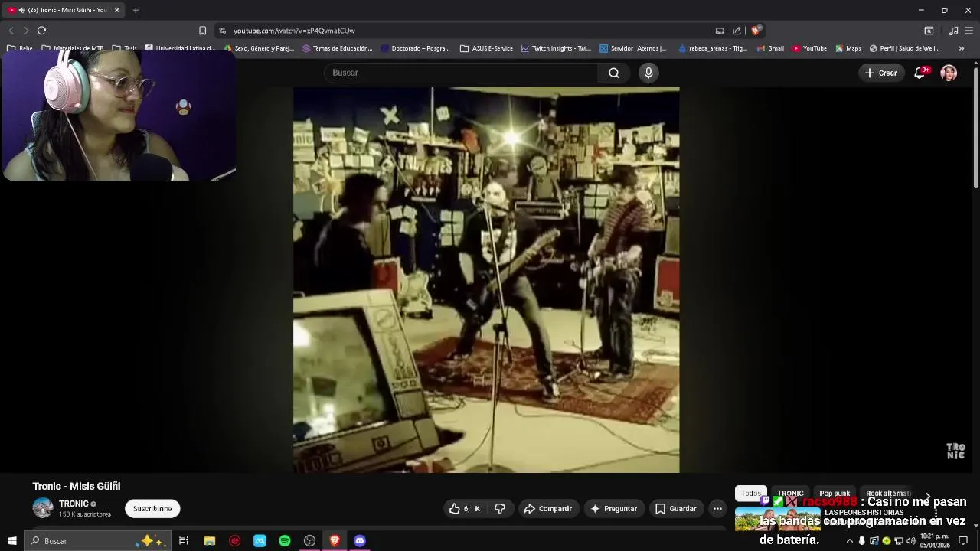Open the YouTube bookmark in bookmarks bar
The image size is (980, 551).
809,48
